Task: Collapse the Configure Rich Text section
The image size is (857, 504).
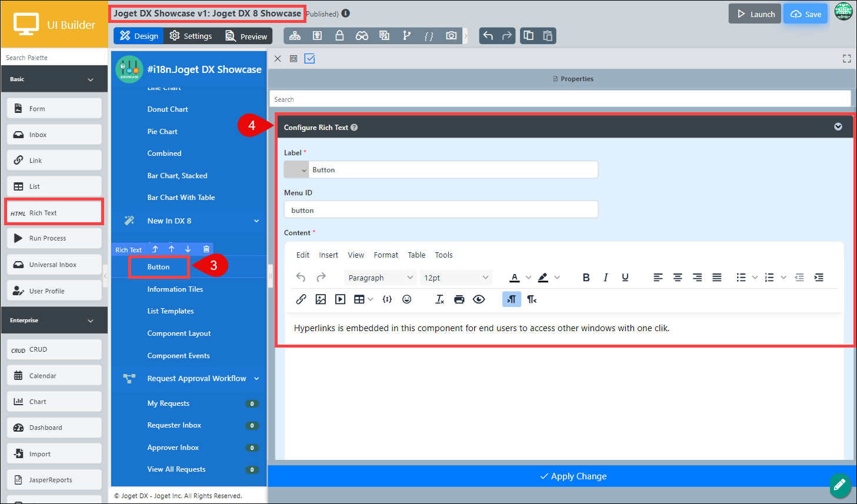Action: point(838,127)
